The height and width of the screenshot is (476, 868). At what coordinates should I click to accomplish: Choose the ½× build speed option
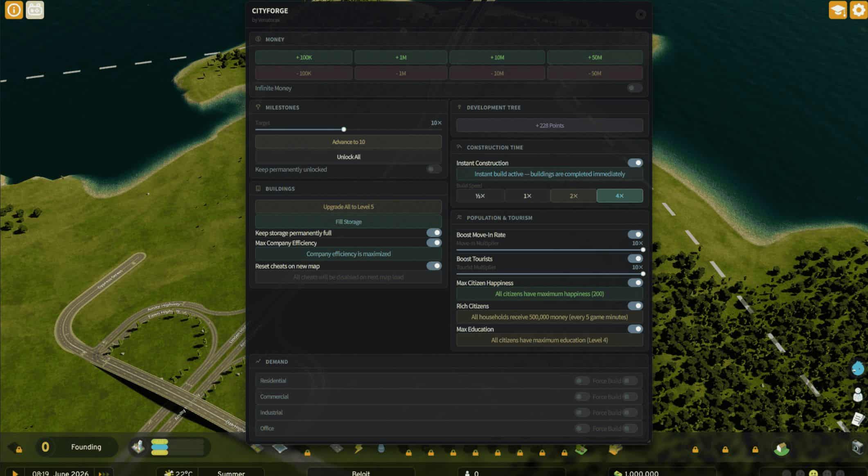click(480, 196)
